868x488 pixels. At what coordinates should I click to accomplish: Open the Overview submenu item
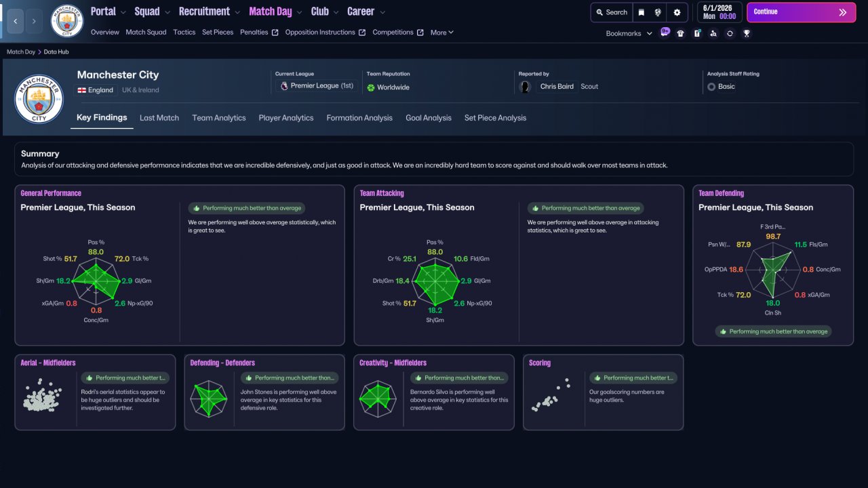pos(104,32)
